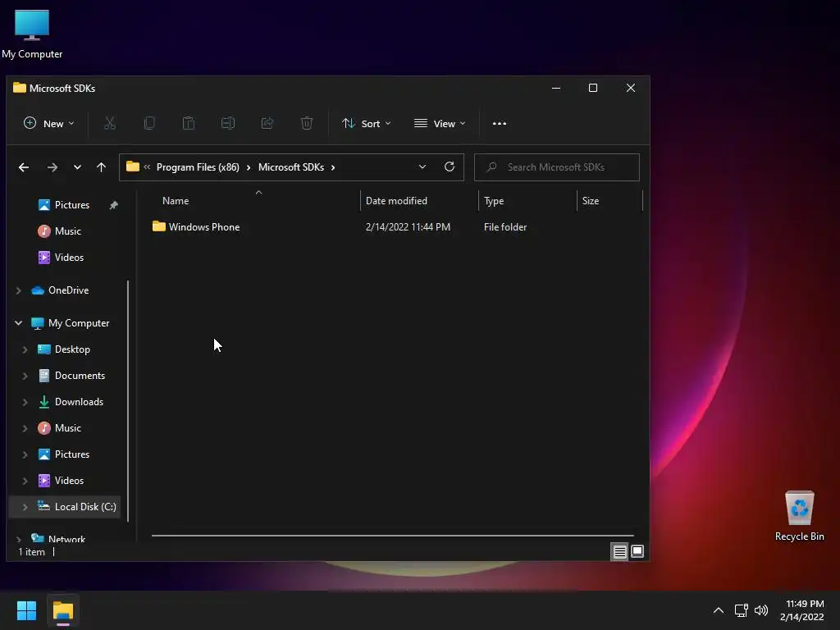This screenshot has width=840, height=630.
Task: Expand the OneDrive tree node
Action: pos(18,290)
